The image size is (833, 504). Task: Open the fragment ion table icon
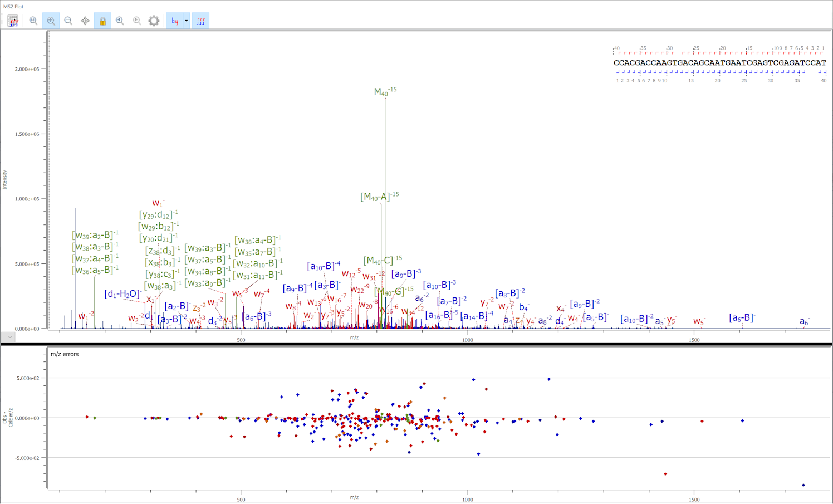[x=13, y=21]
